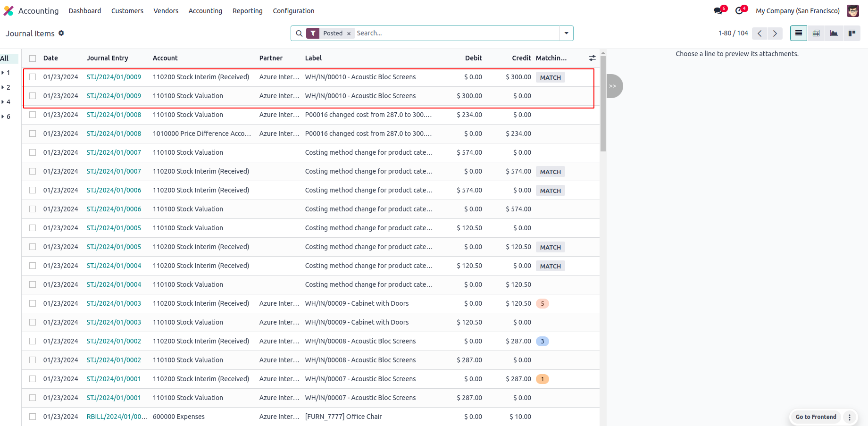Expand group 6 in left panel
Image resolution: width=868 pixels, height=426 pixels.
pyautogui.click(x=6, y=117)
